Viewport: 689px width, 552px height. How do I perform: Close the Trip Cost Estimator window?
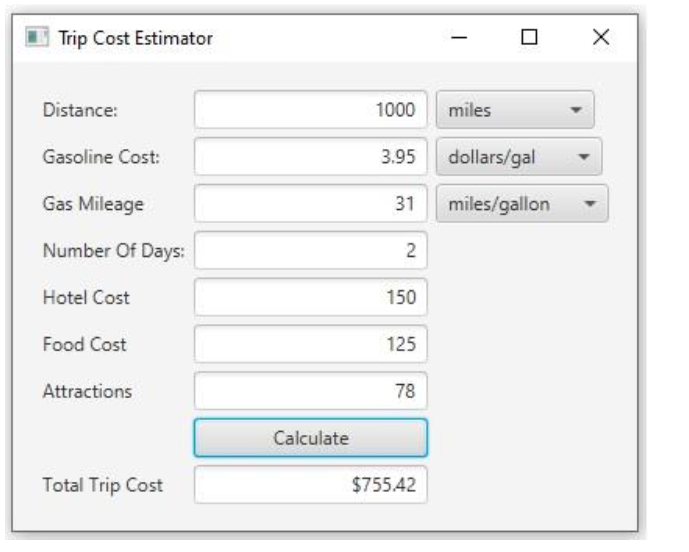point(601,37)
